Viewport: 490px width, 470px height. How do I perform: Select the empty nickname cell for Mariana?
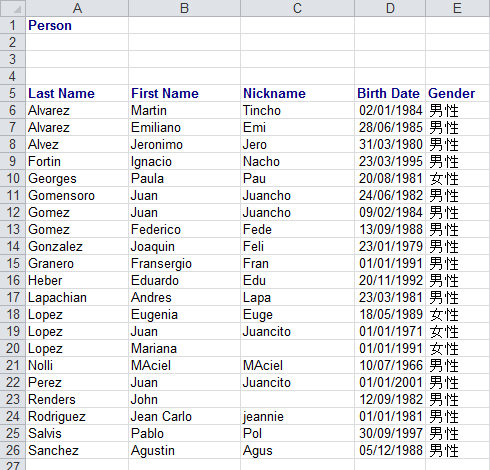(297, 348)
